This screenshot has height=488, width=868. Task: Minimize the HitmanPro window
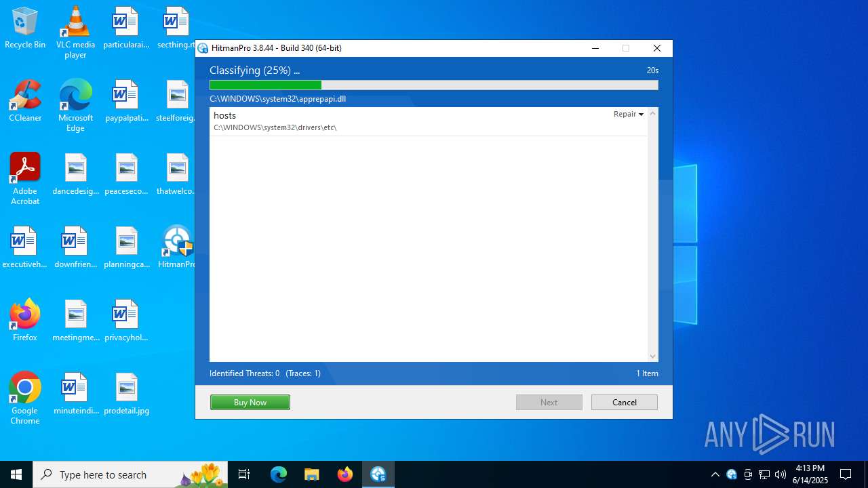595,48
